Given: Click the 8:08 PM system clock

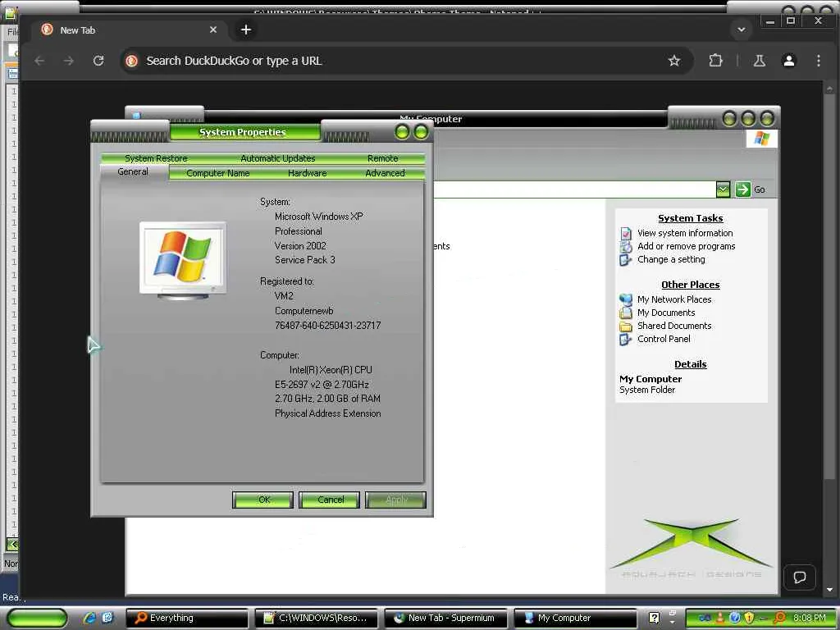Looking at the screenshot, I should point(810,618).
